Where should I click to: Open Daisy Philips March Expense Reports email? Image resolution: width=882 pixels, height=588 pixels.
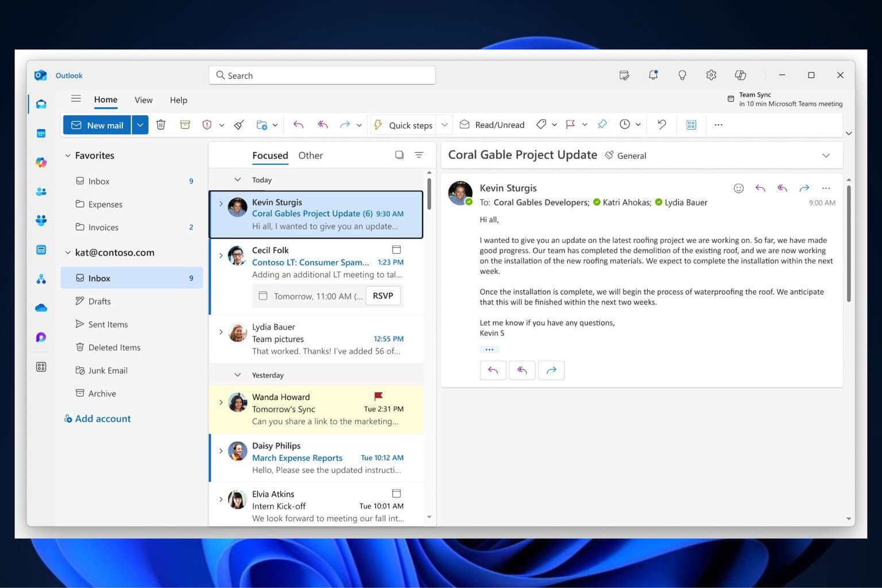(317, 458)
